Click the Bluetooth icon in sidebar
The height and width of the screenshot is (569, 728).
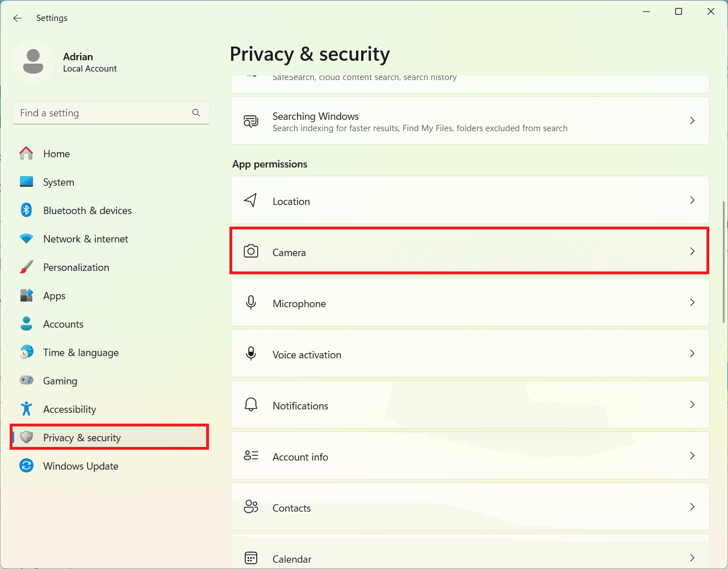[x=26, y=210]
